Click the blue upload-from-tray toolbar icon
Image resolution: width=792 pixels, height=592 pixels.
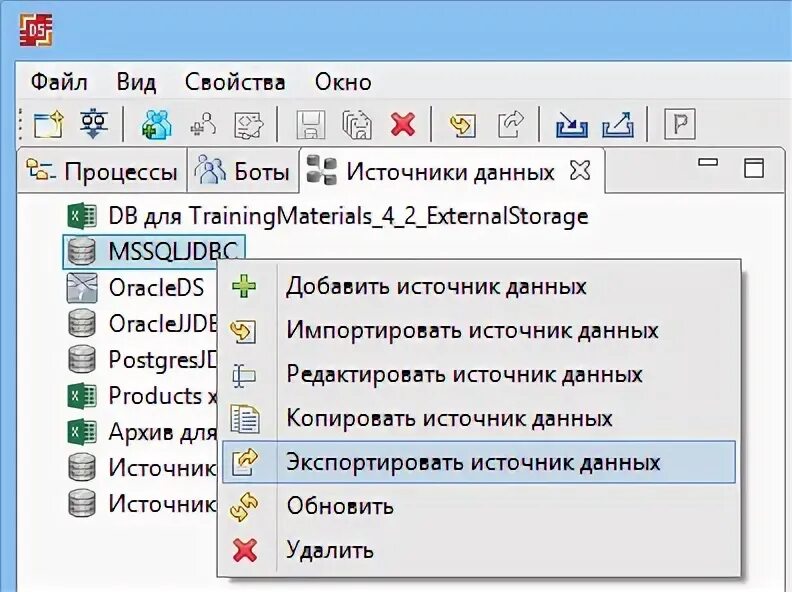point(618,124)
